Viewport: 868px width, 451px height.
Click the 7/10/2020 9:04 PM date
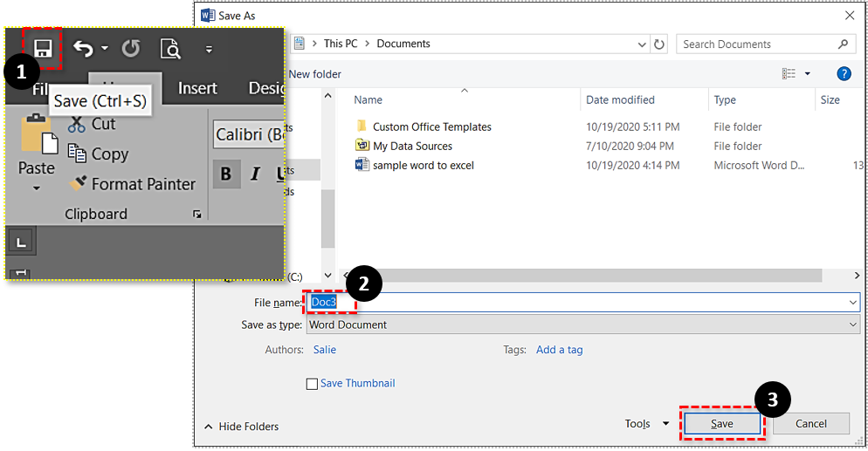tap(630, 147)
